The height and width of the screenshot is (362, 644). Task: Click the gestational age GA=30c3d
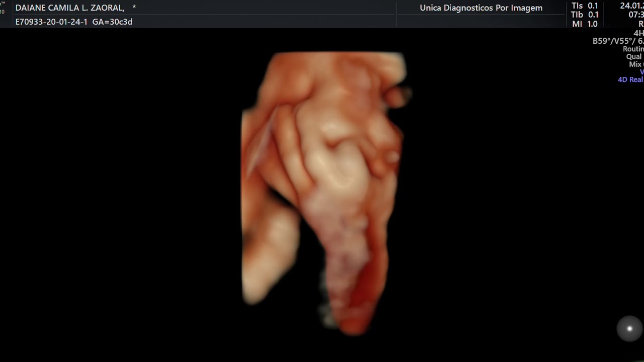pos(112,22)
